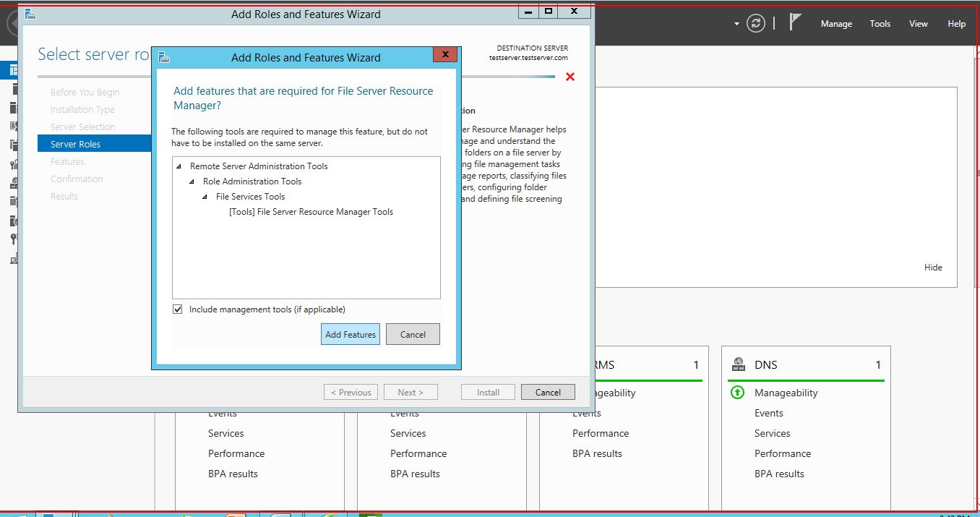Open the dropdown arrow beside Refresh icon
The height and width of the screenshot is (517, 980).
coord(736,24)
